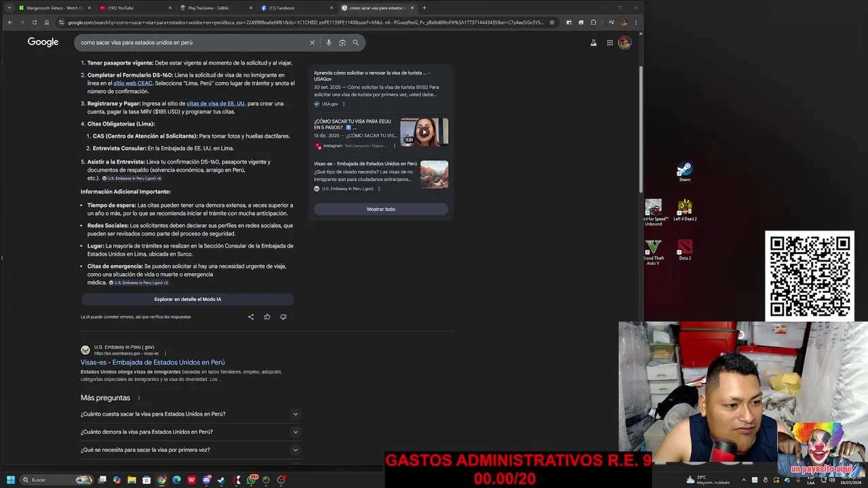Reload the page in Chrome
The image size is (868, 488).
[35, 22]
